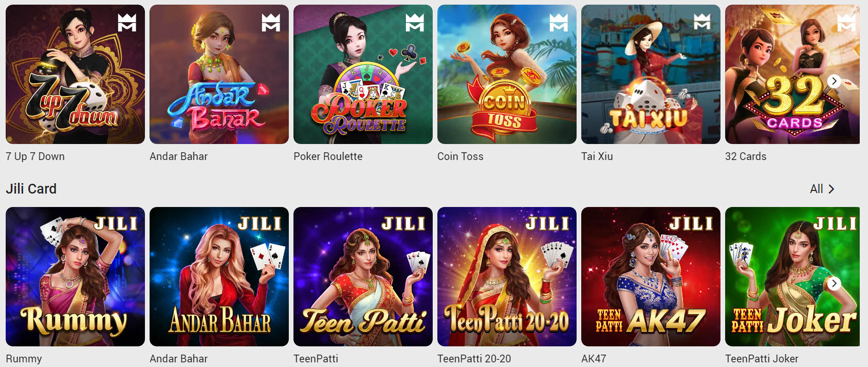Open the 32 Cards game thumbnail
Image resolution: width=868 pixels, height=367 pixels.
[792, 74]
